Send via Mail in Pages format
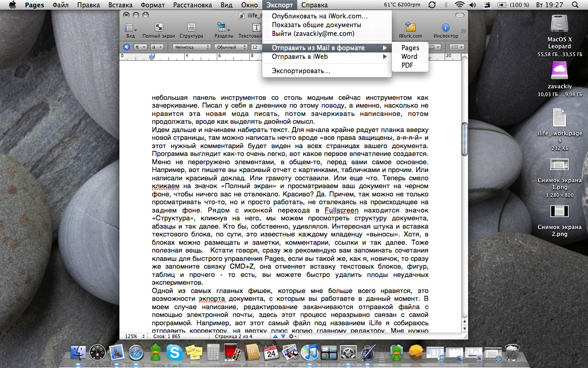This screenshot has width=588, height=368. 410,48
